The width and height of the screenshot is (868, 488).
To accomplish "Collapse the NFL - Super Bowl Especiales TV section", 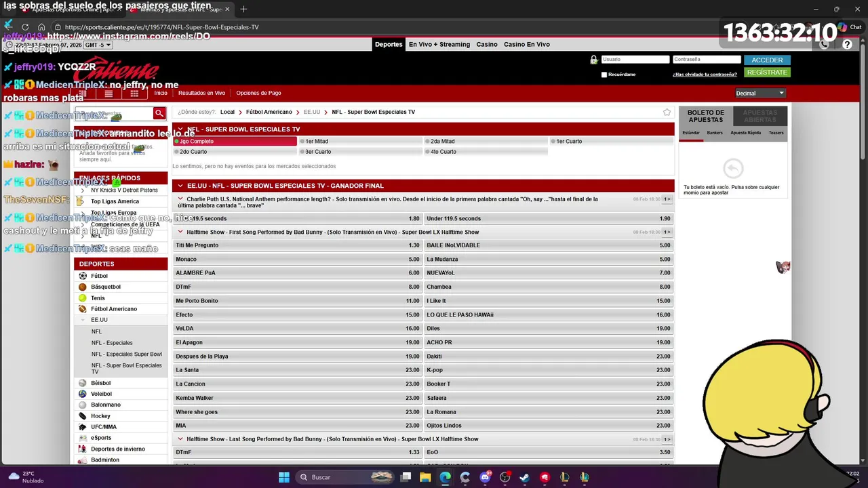I will click(x=180, y=129).
